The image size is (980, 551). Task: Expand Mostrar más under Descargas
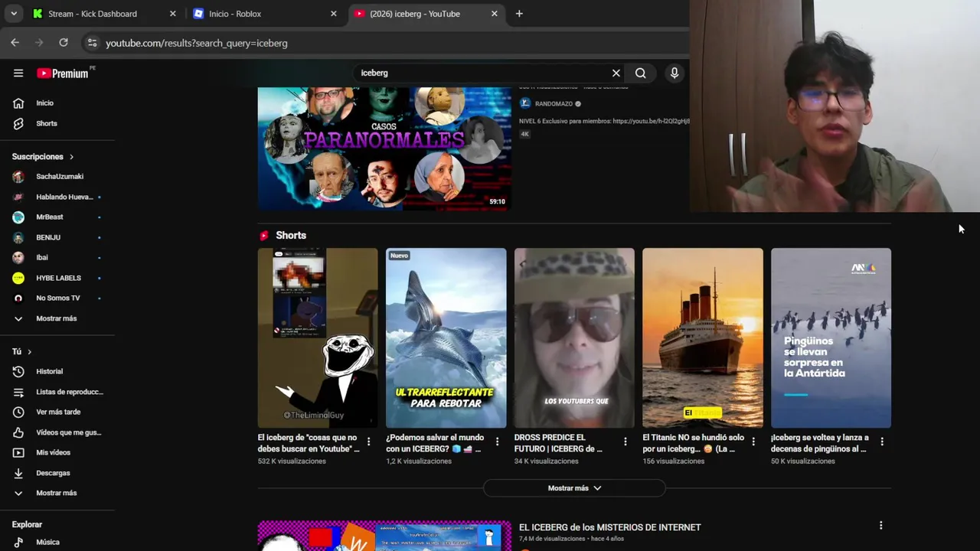(57, 493)
